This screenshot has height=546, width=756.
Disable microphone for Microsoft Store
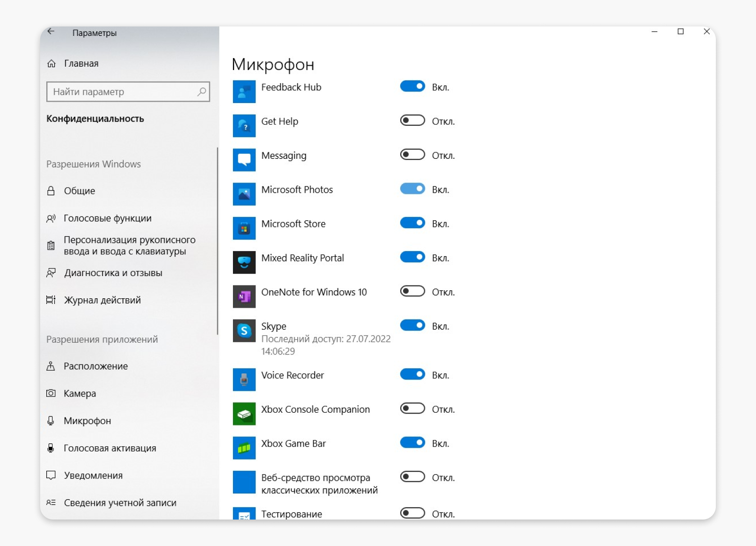point(412,223)
